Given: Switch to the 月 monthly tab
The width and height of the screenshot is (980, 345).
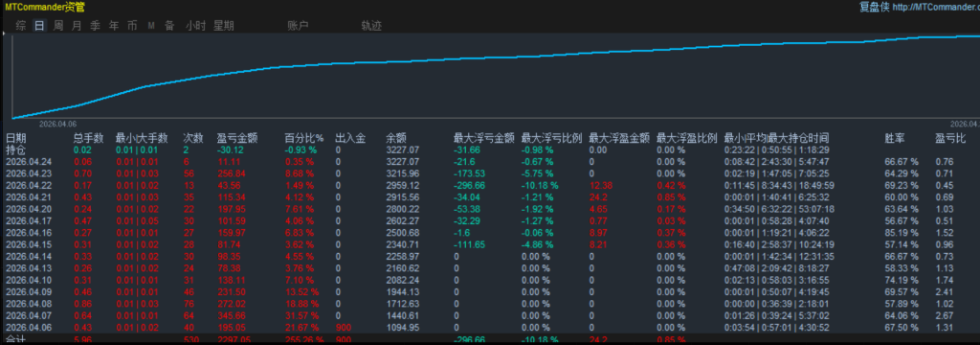Looking at the screenshot, I should 77,26.
